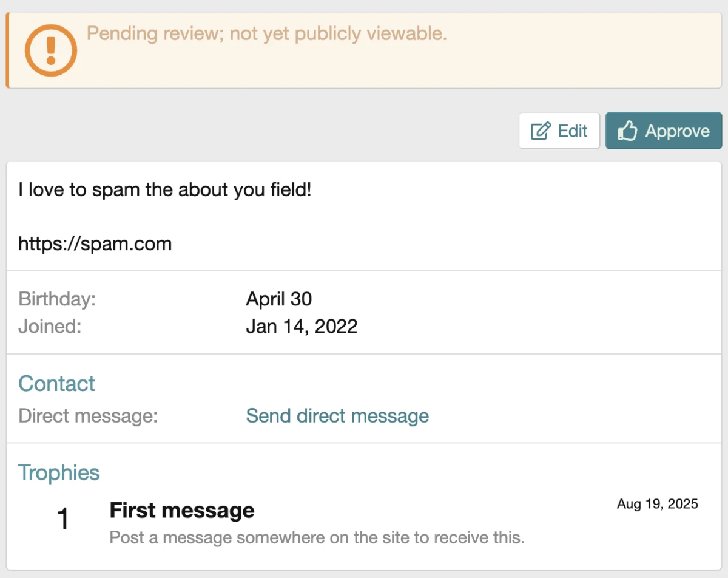
Task: Click the Aug 19, 2025 trophy date
Action: 658,504
